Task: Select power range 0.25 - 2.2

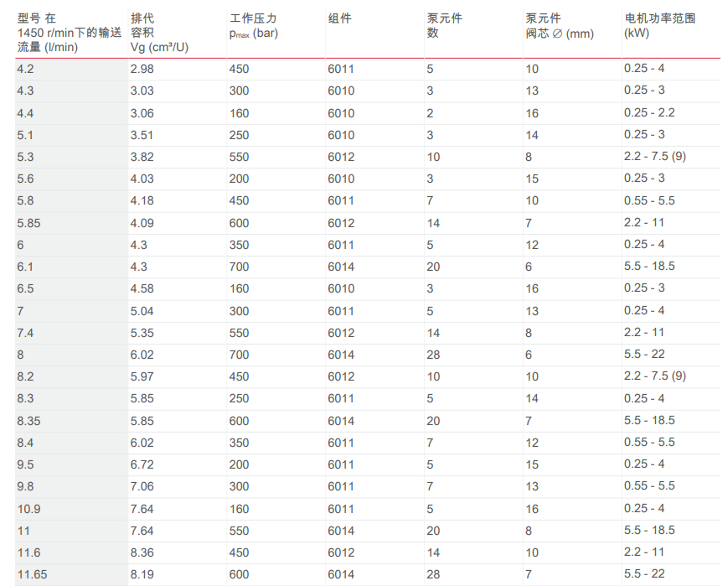Action: 649,113
